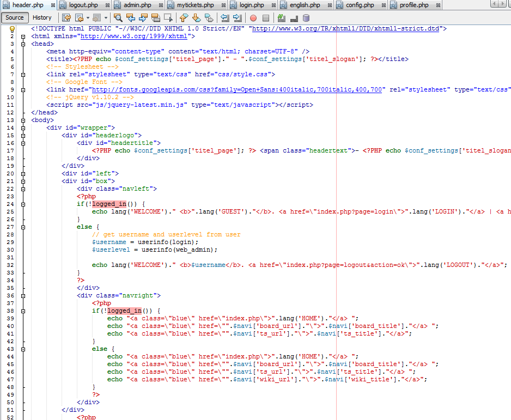Viewport: 511px width, 420px height.
Task: Click the Last Edit location icon
Action: tap(66, 17)
